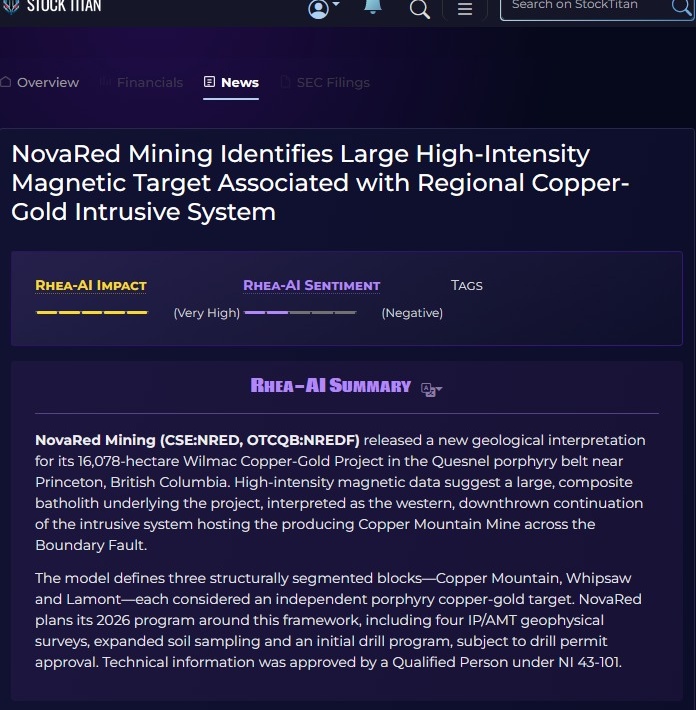This screenshot has height=710, width=696.
Task: Open the hamburger menu
Action: click(x=465, y=9)
